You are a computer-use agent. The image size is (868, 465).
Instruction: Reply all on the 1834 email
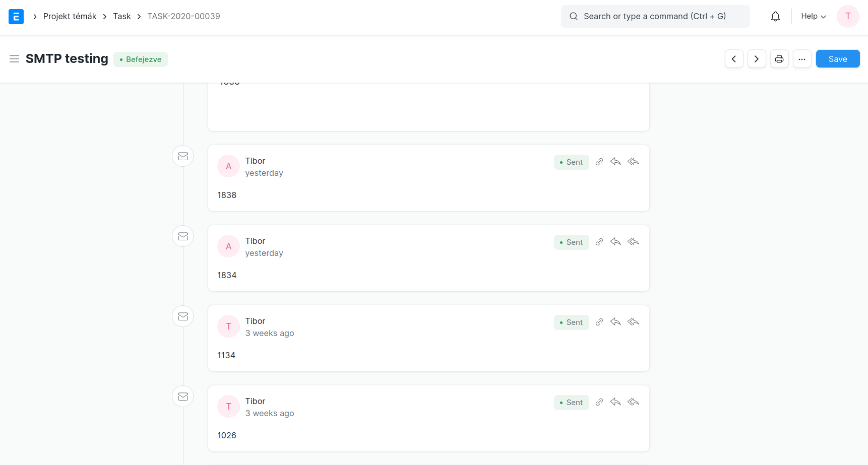point(633,242)
